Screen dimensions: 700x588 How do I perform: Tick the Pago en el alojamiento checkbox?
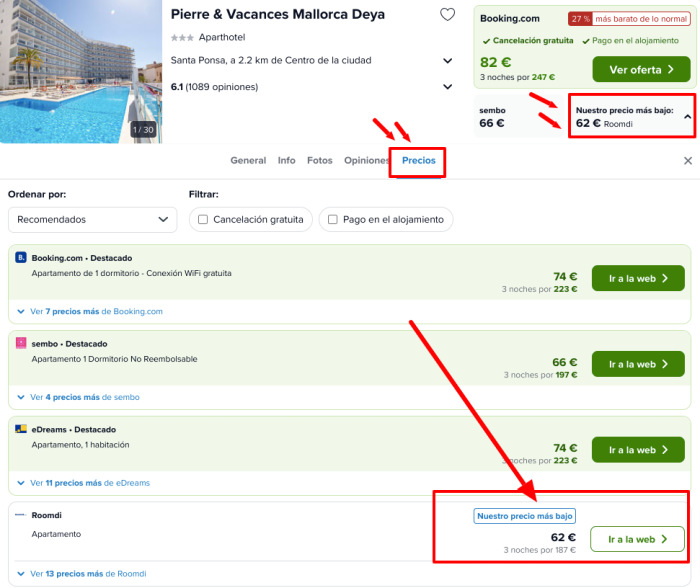click(x=333, y=219)
